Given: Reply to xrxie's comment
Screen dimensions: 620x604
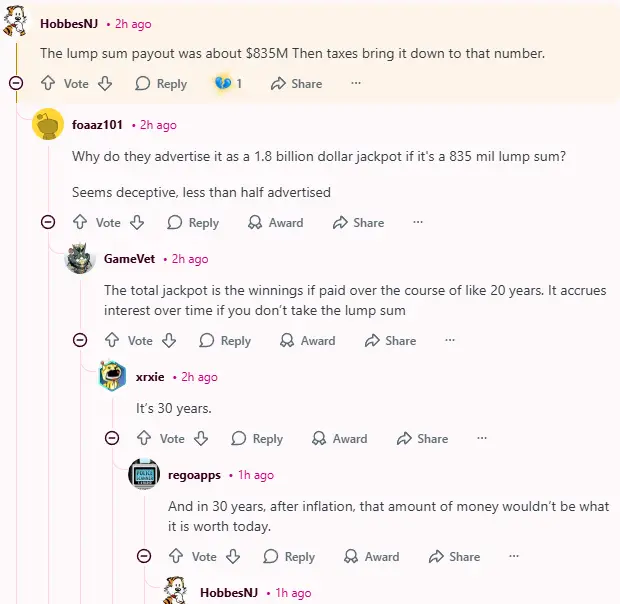Looking at the screenshot, I should tap(257, 439).
